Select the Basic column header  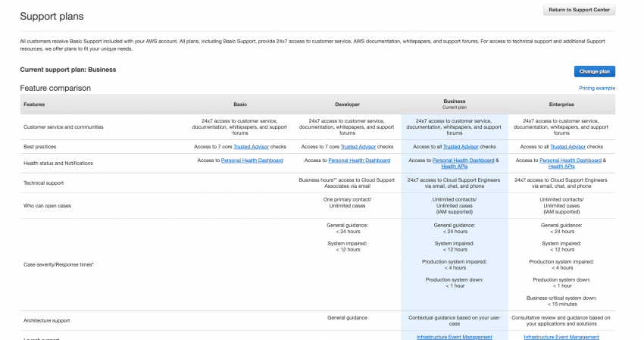tap(240, 104)
